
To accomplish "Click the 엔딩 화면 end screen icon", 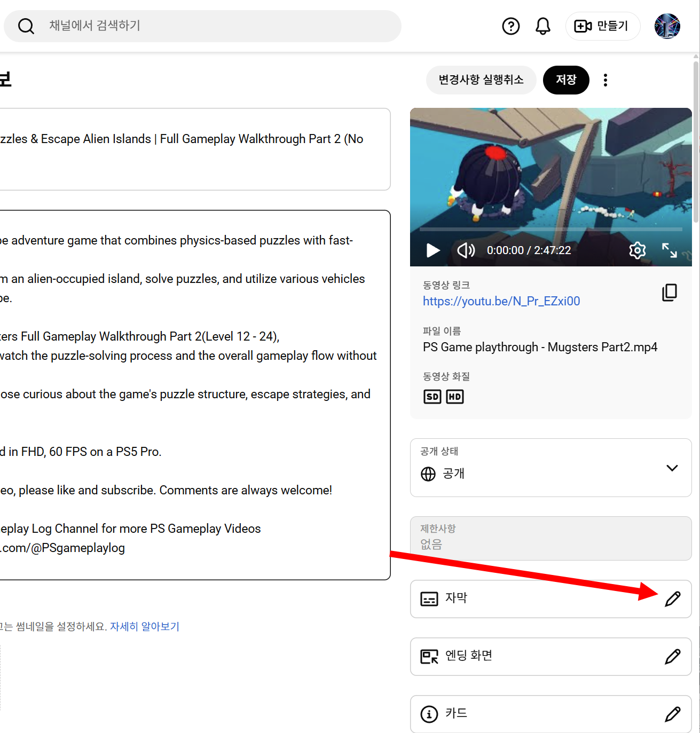I will pyautogui.click(x=429, y=657).
